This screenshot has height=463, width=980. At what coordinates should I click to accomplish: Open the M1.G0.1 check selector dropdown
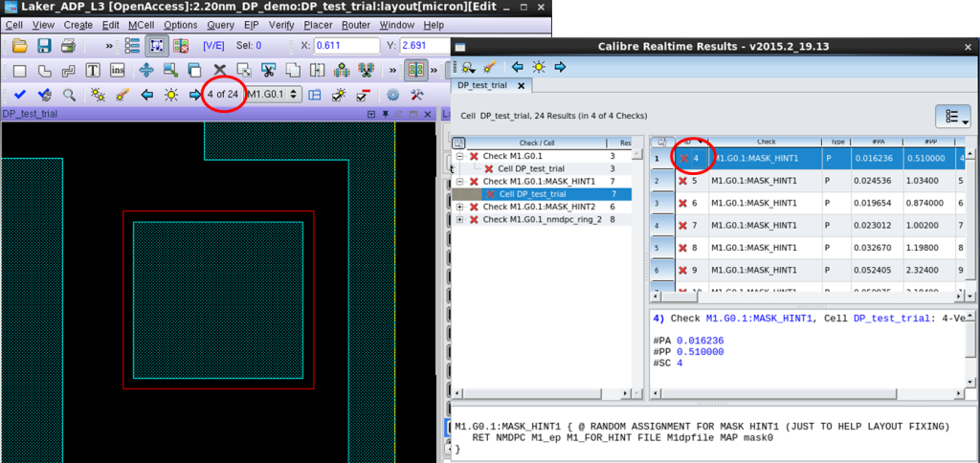pyautogui.click(x=273, y=95)
